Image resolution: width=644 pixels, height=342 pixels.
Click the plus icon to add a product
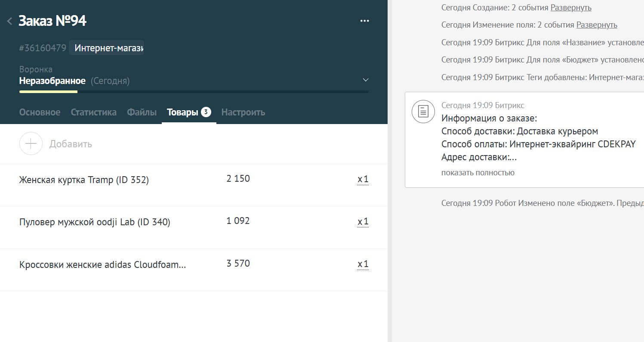(x=31, y=143)
